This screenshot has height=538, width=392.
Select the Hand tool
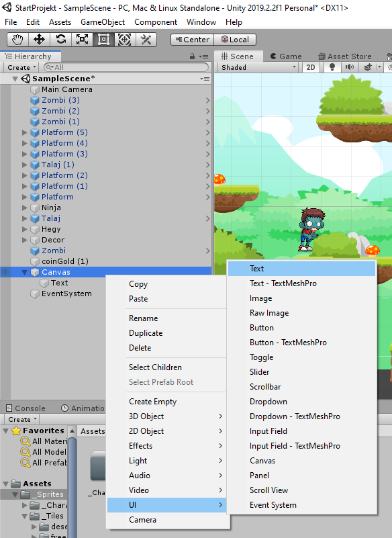pyautogui.click(x=17, y=40)
